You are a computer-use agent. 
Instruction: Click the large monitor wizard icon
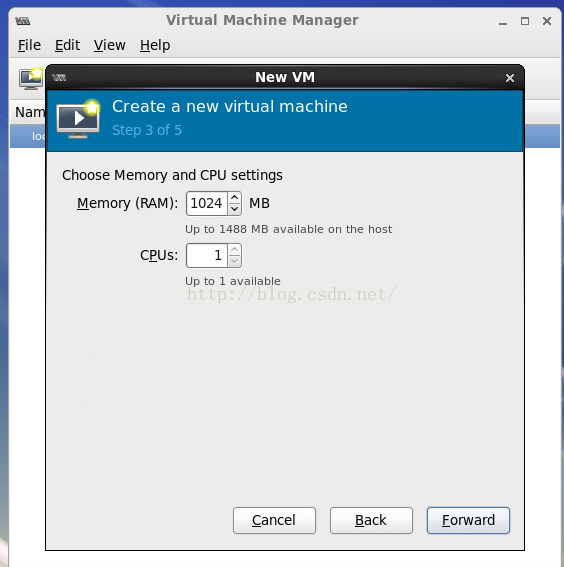coord(78,118)
